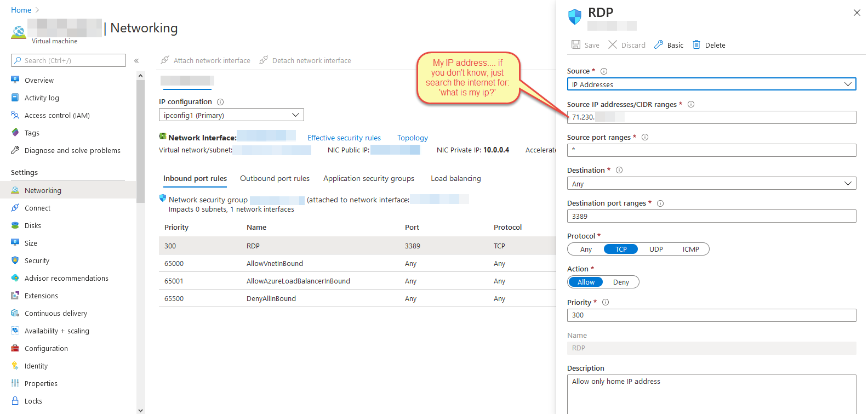Switch to Outbound port rules tab
Viewport: 868px width, 414px height.
(x=275, y=178)
